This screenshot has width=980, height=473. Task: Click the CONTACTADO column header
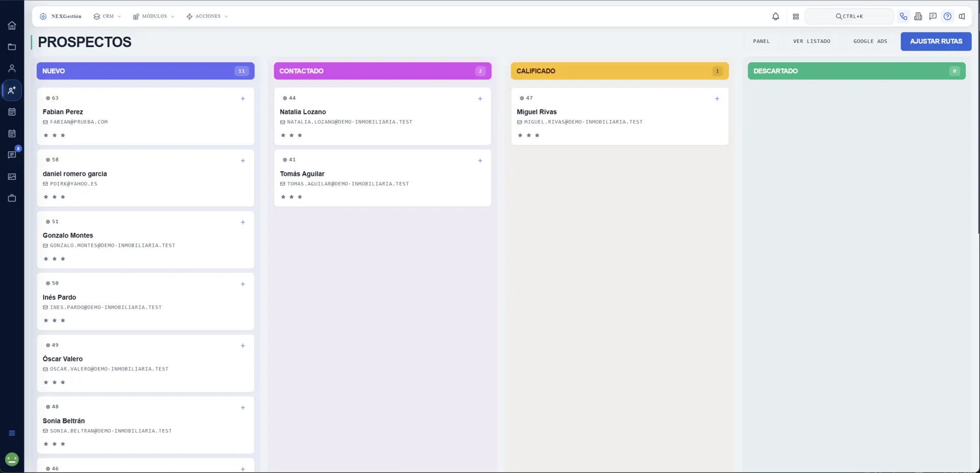(x=382, y=71)
